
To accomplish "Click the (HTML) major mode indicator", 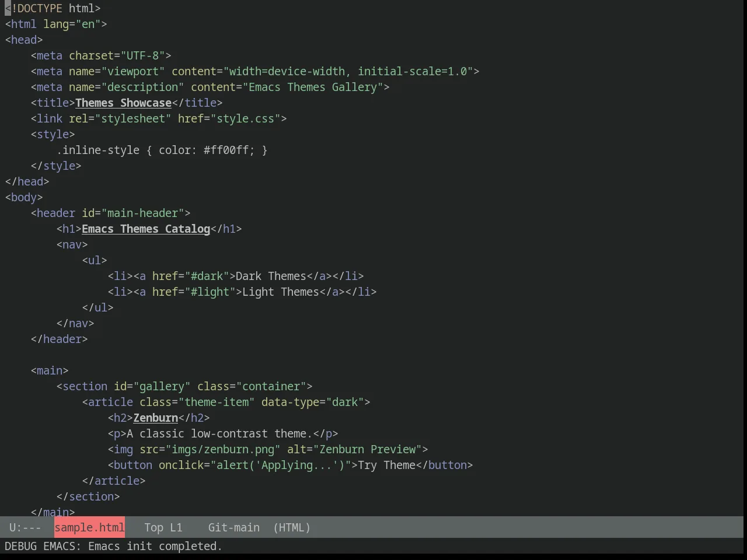I will 292,527.
